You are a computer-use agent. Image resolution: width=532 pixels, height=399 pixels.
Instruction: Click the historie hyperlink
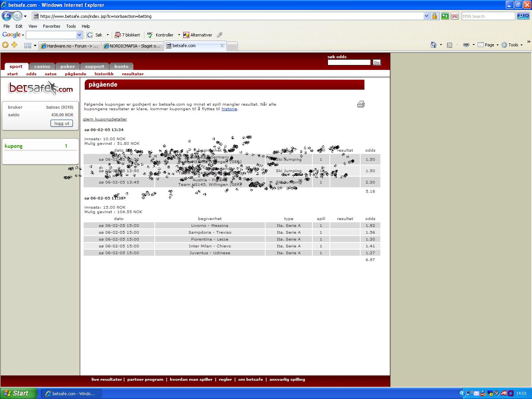point(229,109)
